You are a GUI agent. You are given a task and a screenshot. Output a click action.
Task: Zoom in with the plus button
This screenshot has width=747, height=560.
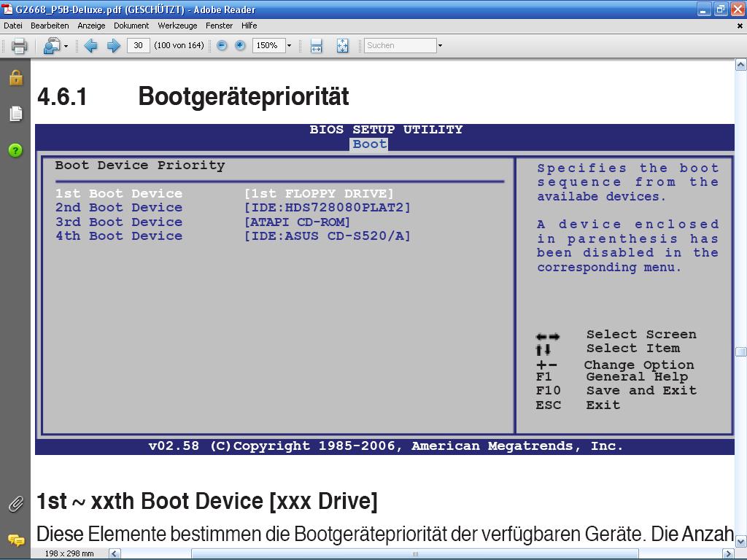[x=240, y=45]
